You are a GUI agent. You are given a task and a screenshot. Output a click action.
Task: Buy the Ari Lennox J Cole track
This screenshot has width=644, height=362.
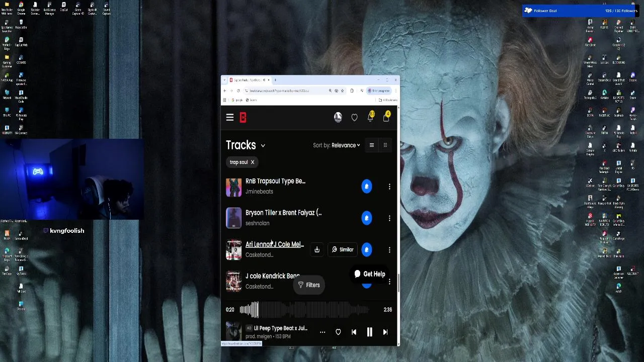[x=367, y=249]
